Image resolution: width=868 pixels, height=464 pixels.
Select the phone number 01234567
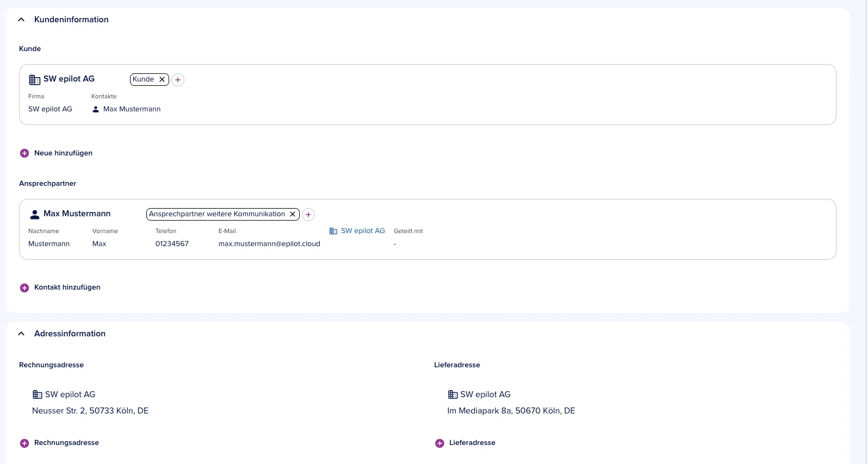click(172, 244)
